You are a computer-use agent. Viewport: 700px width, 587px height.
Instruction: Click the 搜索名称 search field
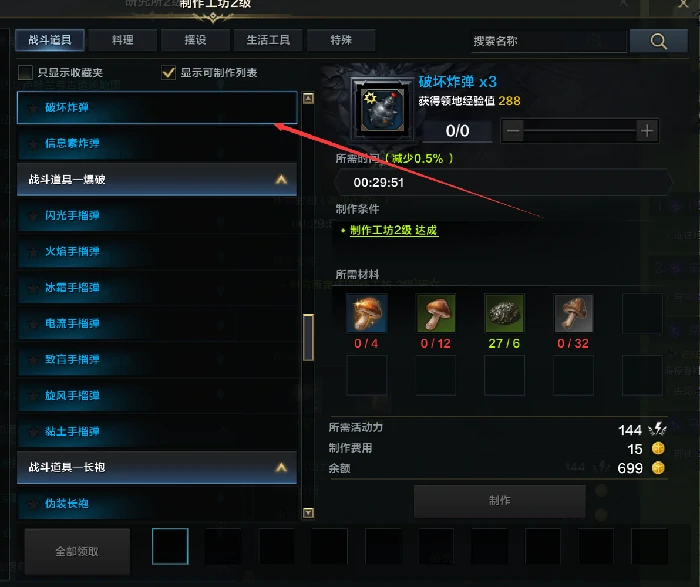tap(549, 41)
